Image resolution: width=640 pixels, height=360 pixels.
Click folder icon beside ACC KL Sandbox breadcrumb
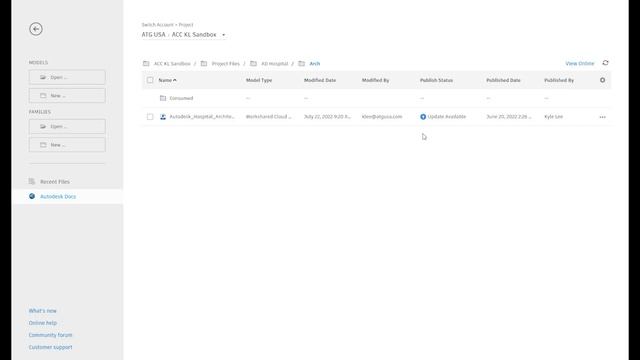pos(146,63)
